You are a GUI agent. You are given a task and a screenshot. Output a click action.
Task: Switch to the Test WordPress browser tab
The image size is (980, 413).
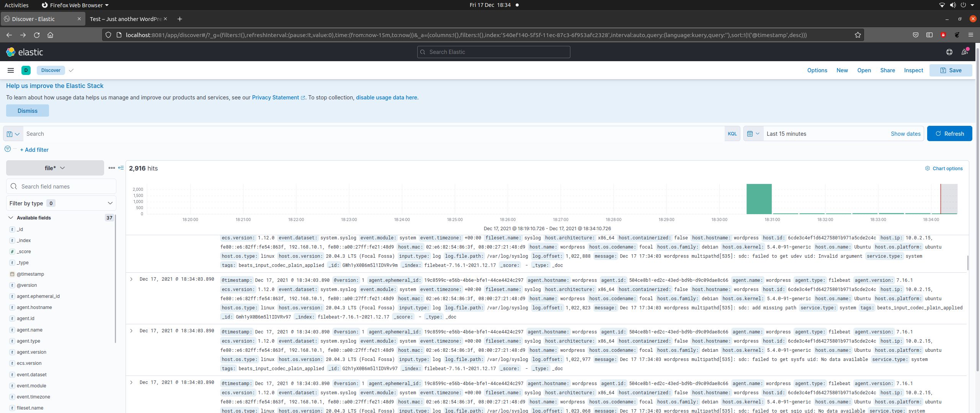point(126,19)
